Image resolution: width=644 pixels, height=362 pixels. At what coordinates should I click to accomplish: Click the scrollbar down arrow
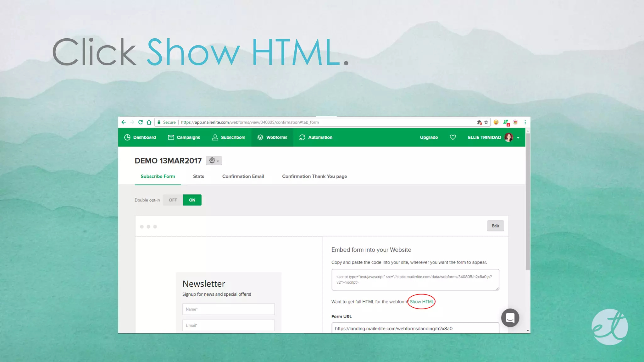click(528, 331)
